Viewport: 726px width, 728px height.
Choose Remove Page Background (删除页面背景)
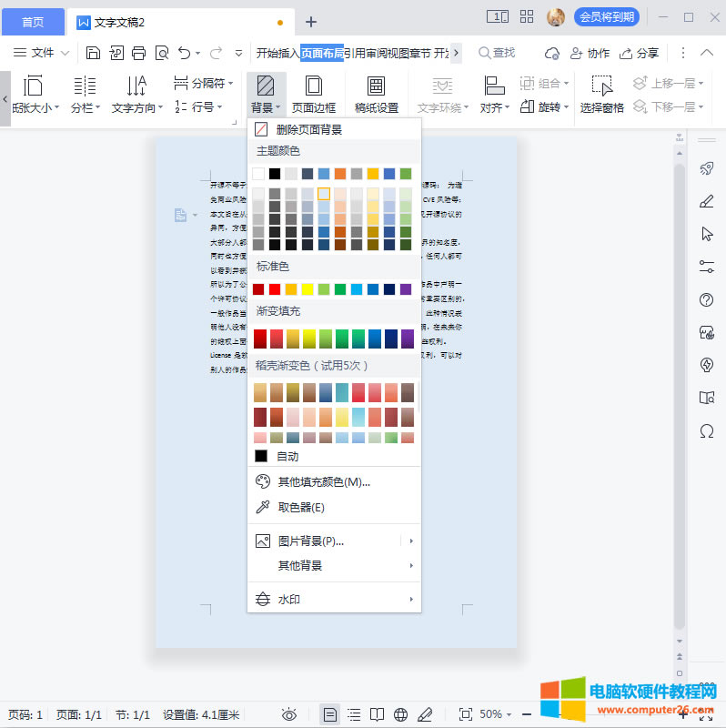[x=308, y=130]
